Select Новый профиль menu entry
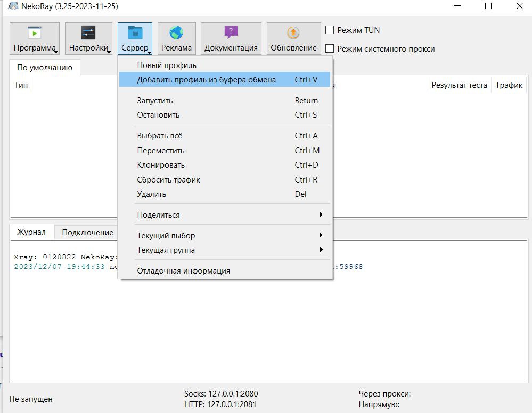Image resolution: width=532 pixels, height=413 pixels. (167, 65)
